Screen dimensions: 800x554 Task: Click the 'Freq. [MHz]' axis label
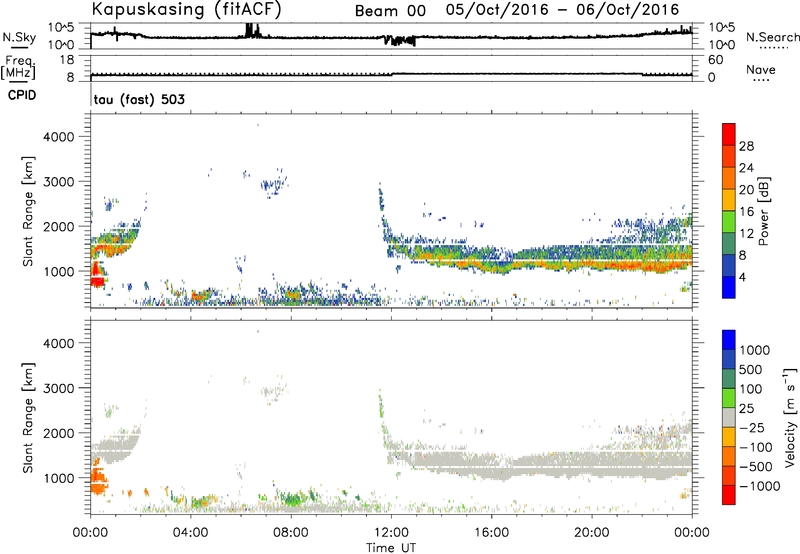(18, 67)
